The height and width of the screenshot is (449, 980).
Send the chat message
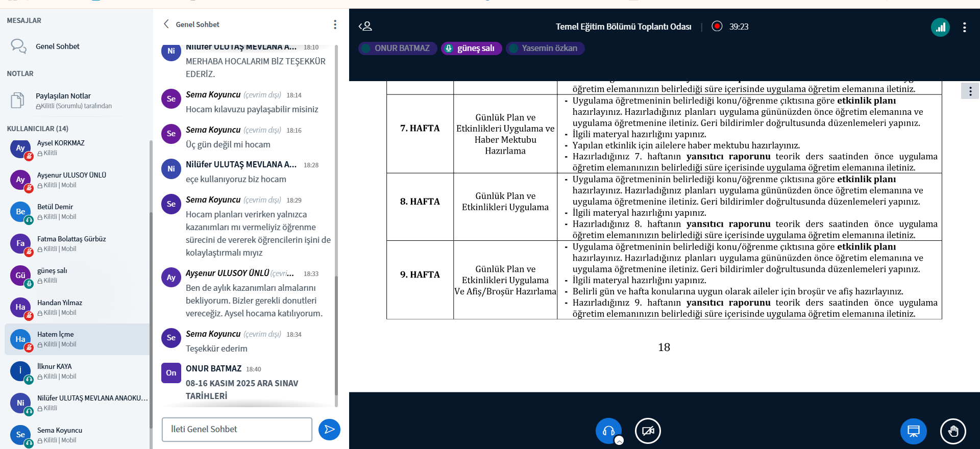(329, 430)
